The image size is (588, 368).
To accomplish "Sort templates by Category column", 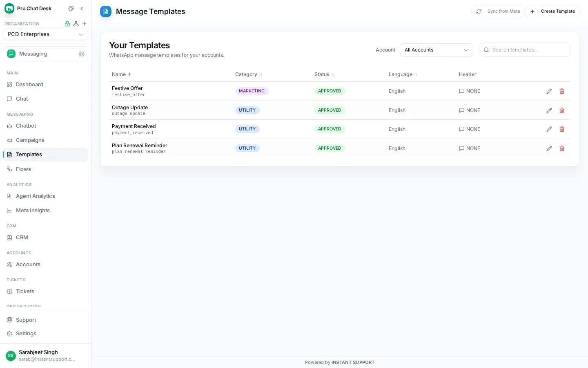I will tap(249, 74).
